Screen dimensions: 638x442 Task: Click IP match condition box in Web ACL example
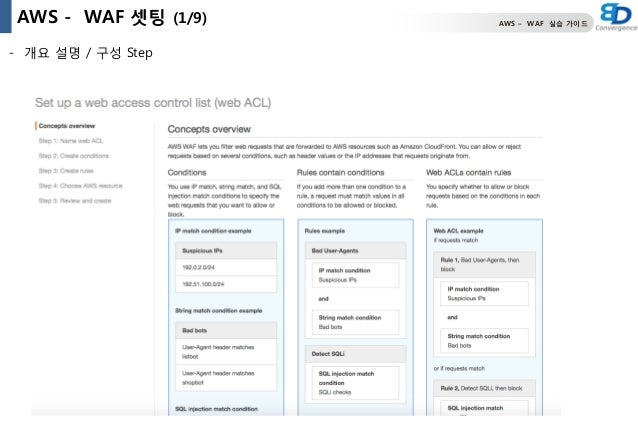point(484,293)
